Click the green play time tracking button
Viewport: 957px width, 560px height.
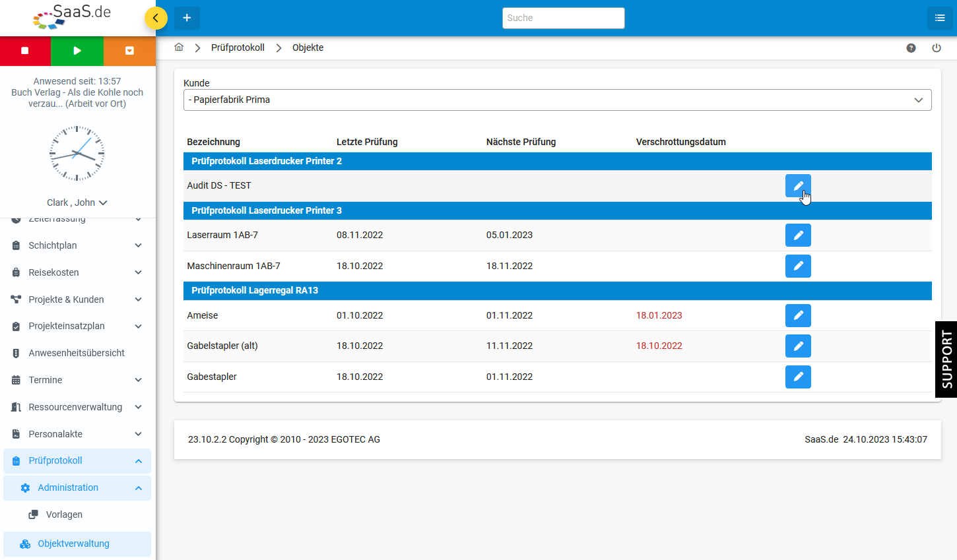click(x=77, y=51)
